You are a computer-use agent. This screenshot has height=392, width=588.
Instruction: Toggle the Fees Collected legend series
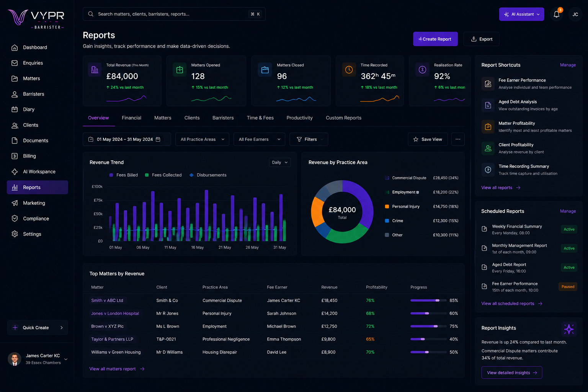tap(163, 175)
